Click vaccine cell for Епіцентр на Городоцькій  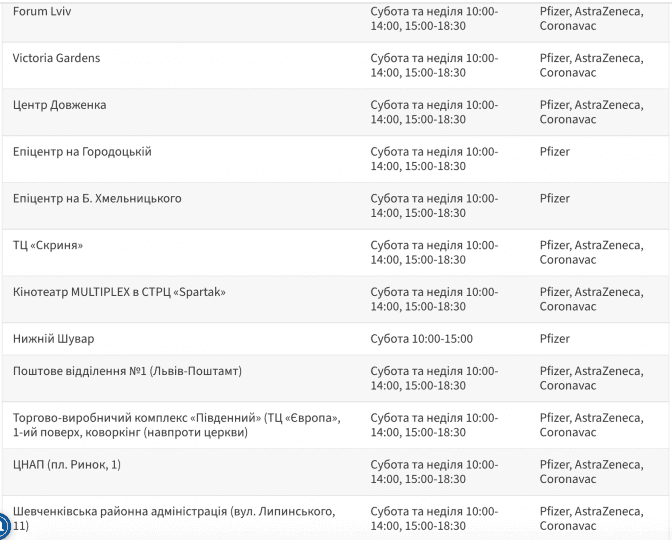[554, 152]
